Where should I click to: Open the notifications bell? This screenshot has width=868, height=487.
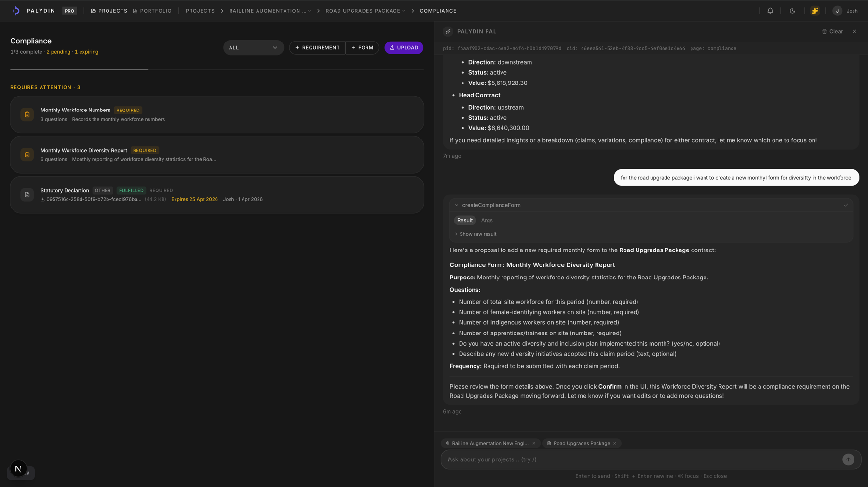pos(770,11)
